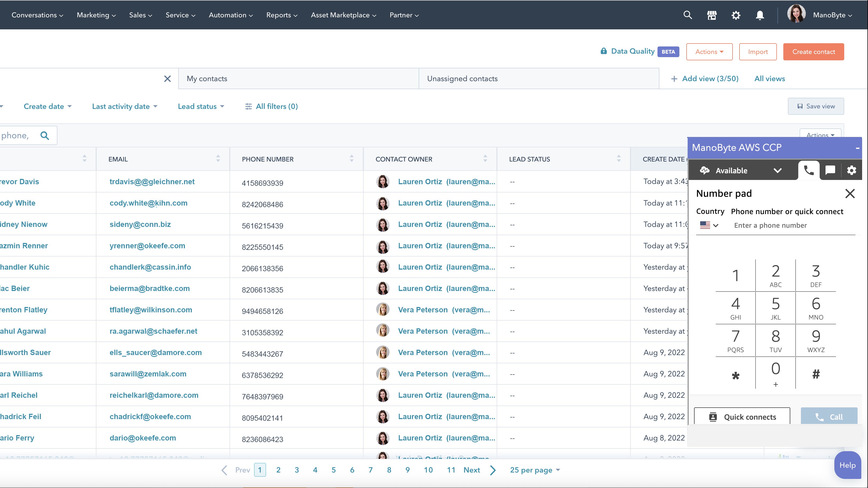The width and height of the screenshot is (868, 488).
Task: Open the Automation menu
Action: (230, 15)
